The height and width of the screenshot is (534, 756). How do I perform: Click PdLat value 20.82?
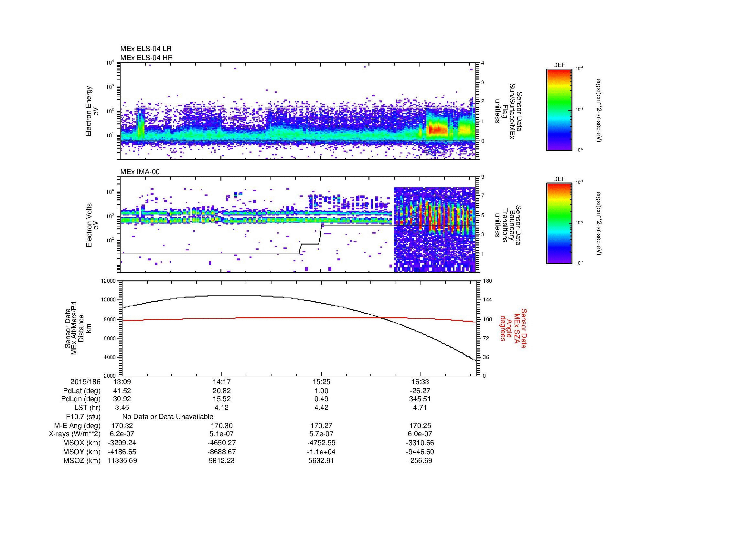(222, 391)
